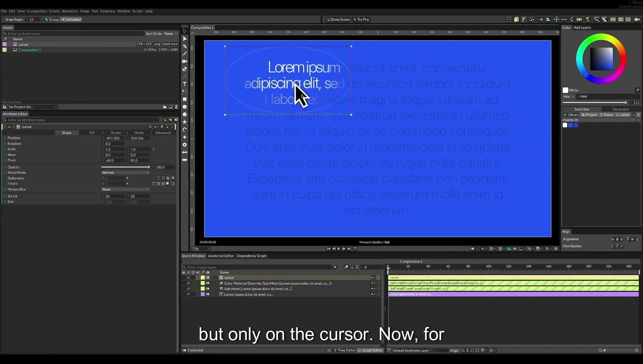Viewport: 643px width, 364px height.
Task: Open the Demo Scene button
Action: pos(338,19)
